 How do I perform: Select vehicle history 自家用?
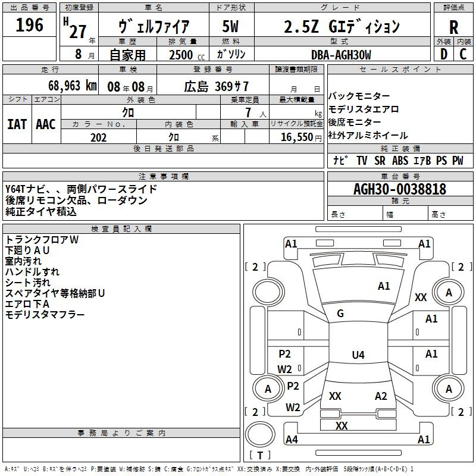127,55
